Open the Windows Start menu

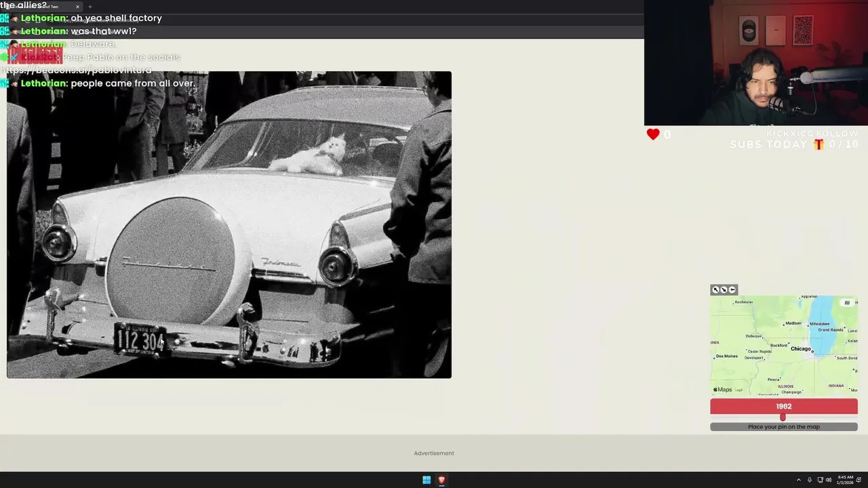tap(427, 480)
